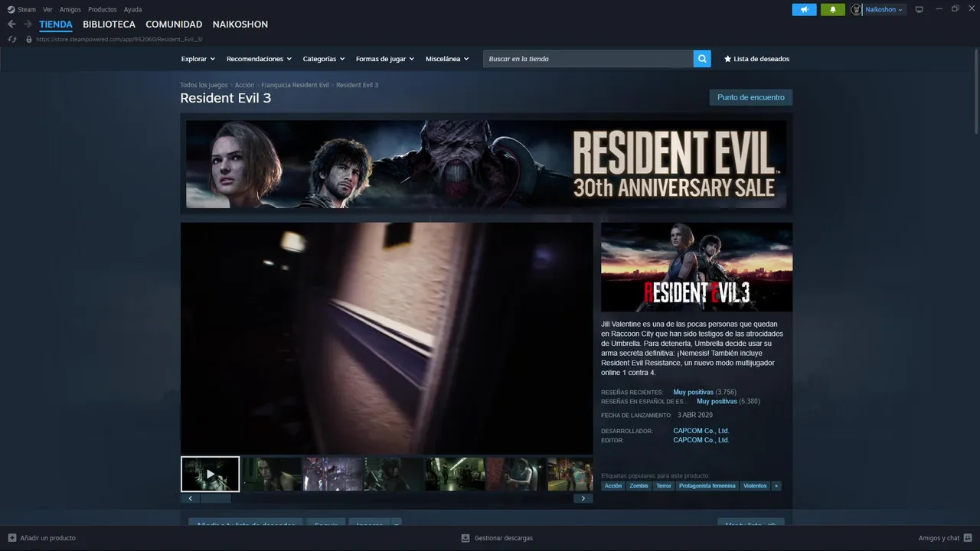Select the Protagonista femenina tag

(x=707, y=486)
